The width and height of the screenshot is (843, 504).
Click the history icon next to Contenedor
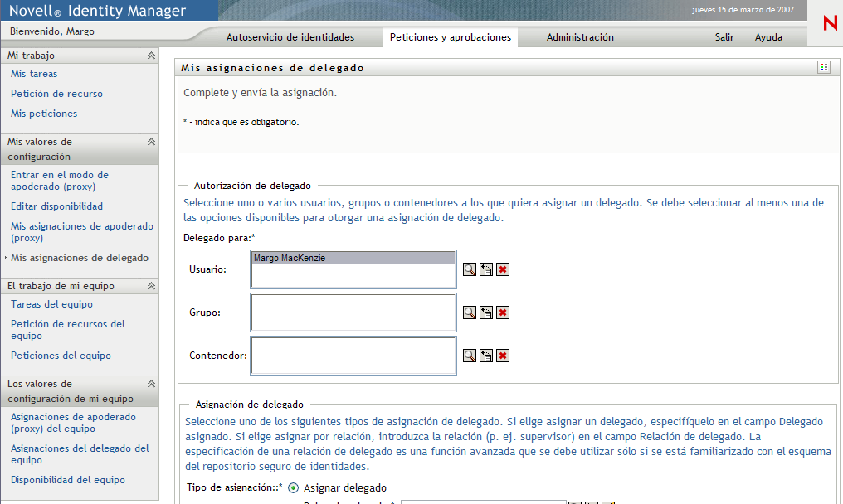click(485, 355)
